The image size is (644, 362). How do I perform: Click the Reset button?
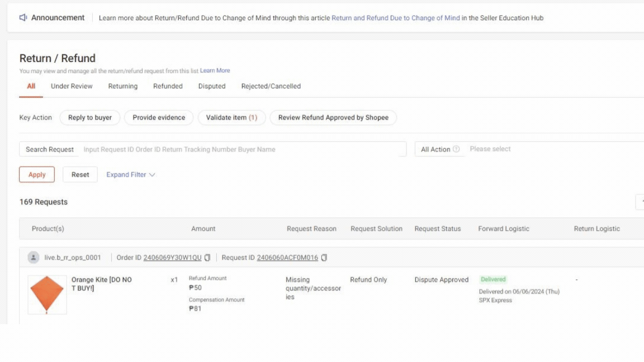point(79,174)
